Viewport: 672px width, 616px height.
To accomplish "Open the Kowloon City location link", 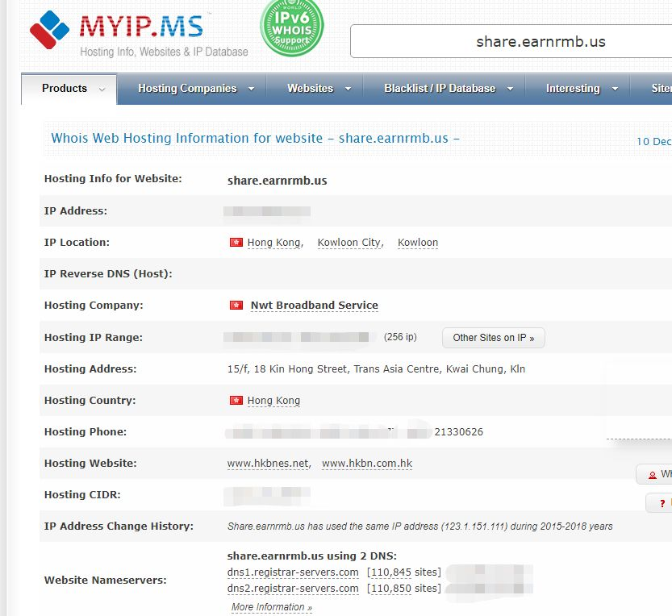I will (x=349, y=243).
